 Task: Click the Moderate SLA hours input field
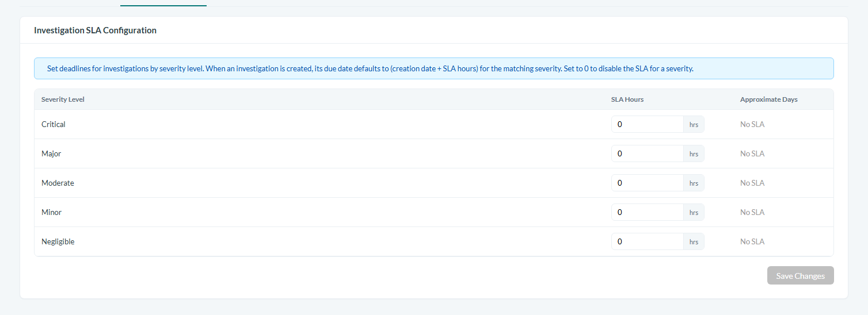(x=648, y=183)
